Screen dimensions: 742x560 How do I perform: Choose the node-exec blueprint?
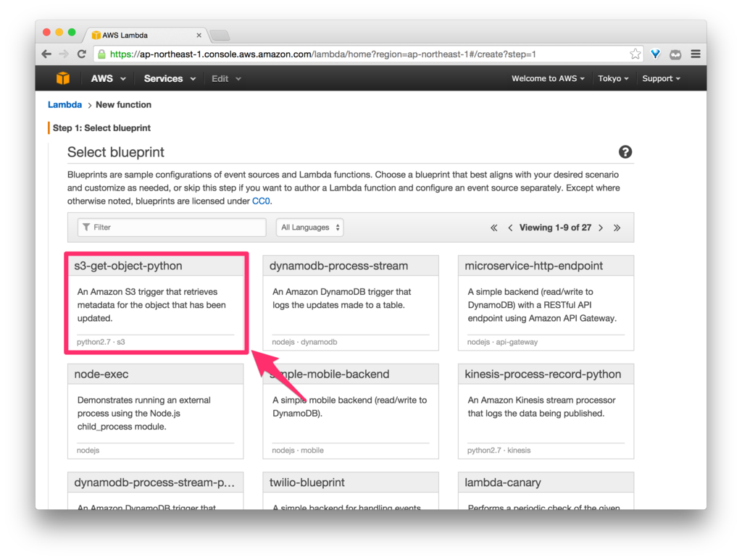tap(156, 411)
